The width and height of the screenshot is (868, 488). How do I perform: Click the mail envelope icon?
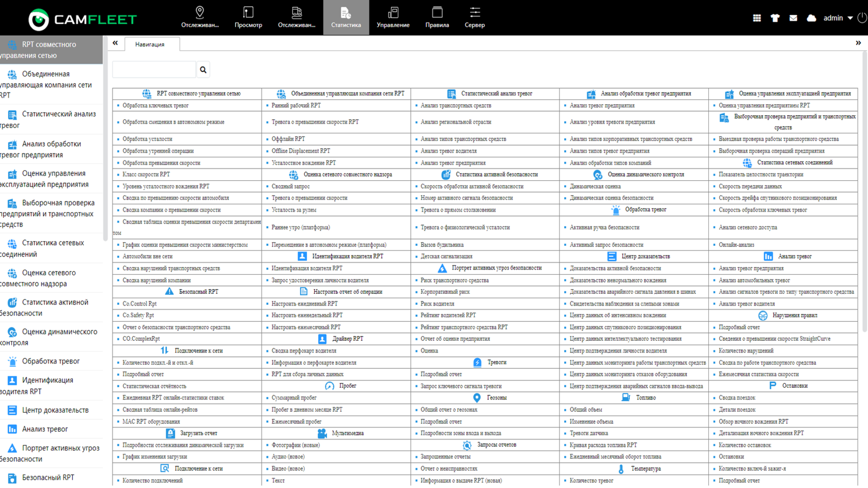793,18
